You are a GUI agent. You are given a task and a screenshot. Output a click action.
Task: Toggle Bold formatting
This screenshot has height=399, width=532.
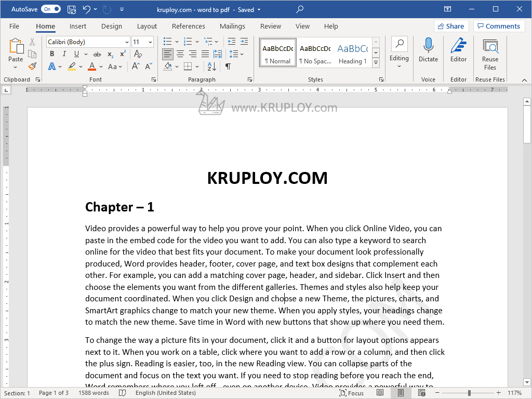(x=52, y=54)
